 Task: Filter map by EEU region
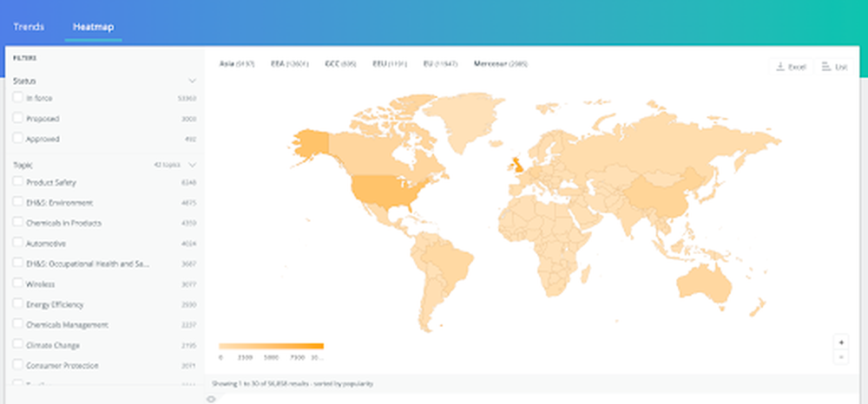pos(389,64)
